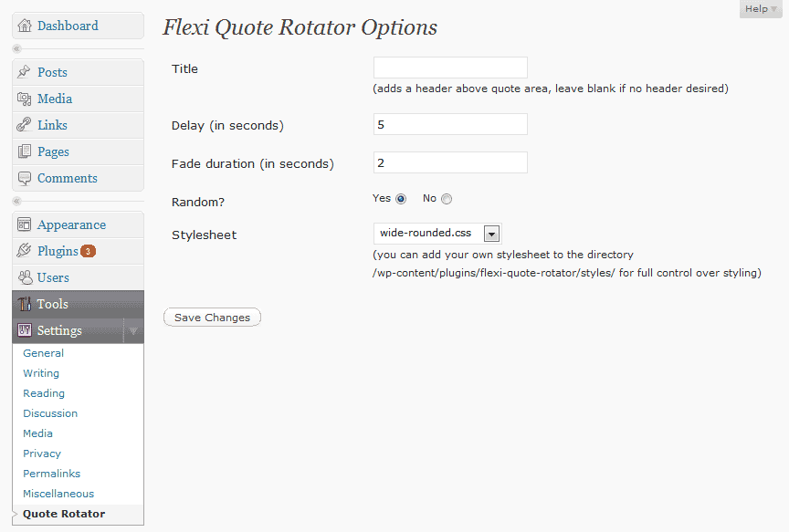Select Yes for Random option

point(401,199)
